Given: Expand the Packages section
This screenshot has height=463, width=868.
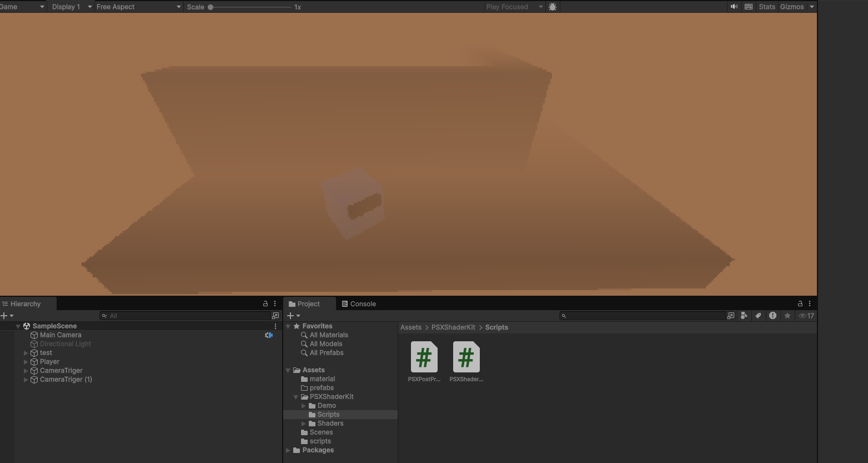Looking at the screenshot, I should pyautogui.click(x=288, y=450).
